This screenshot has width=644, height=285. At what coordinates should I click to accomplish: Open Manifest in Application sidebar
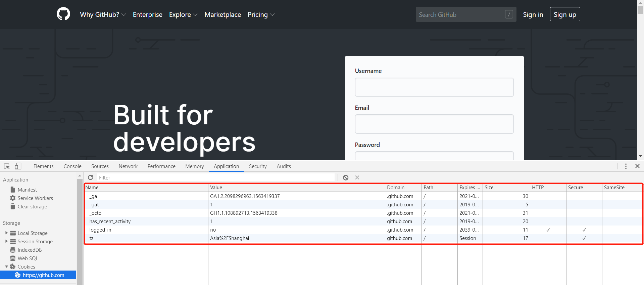(27, 190)
